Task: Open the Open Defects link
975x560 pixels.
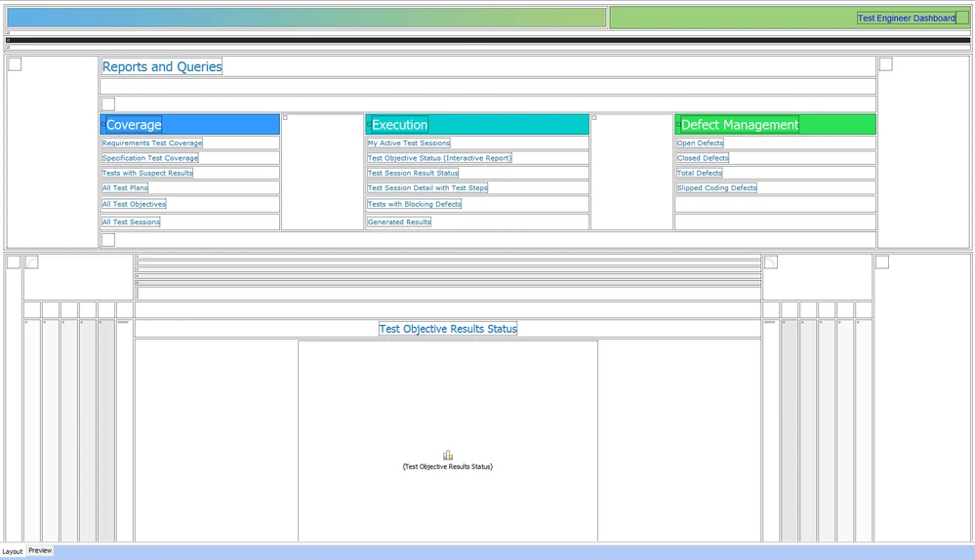Action: pyautogui.click(x=700, y=143)
